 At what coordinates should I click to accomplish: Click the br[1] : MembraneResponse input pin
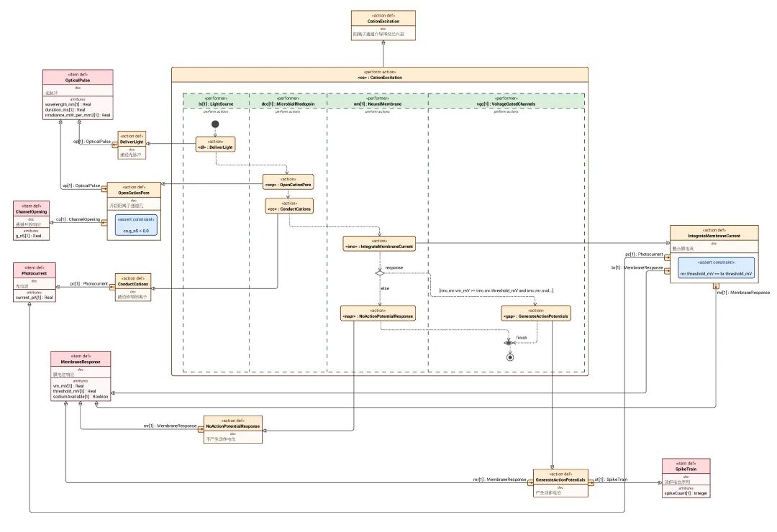coord(668,271)
